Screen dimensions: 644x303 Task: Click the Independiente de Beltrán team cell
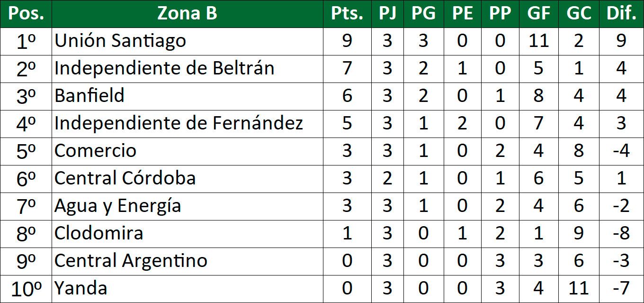tap(164, 69)
